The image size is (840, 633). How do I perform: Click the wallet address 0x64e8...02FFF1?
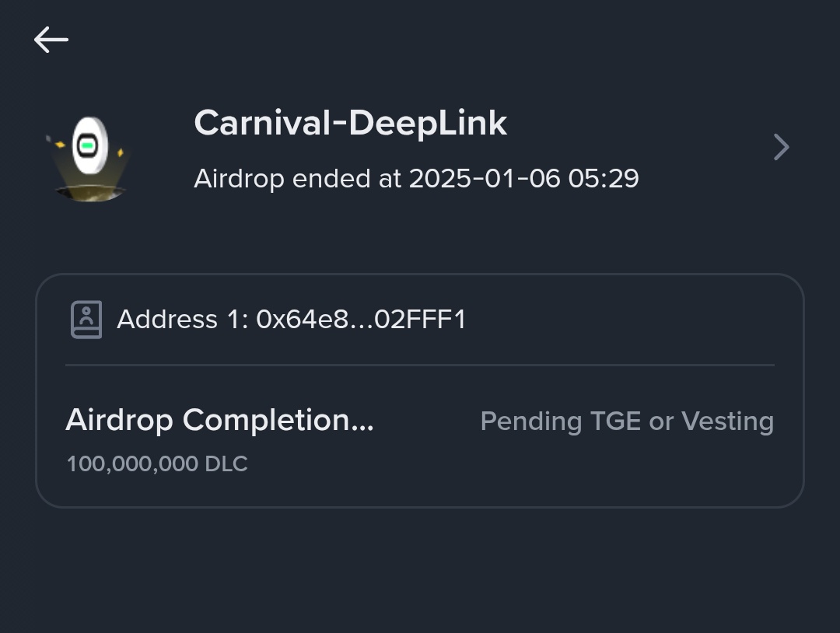(361, 320)
